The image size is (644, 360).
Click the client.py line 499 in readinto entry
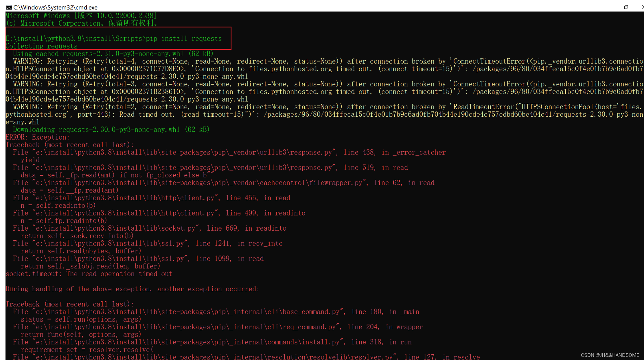(159, 213)
